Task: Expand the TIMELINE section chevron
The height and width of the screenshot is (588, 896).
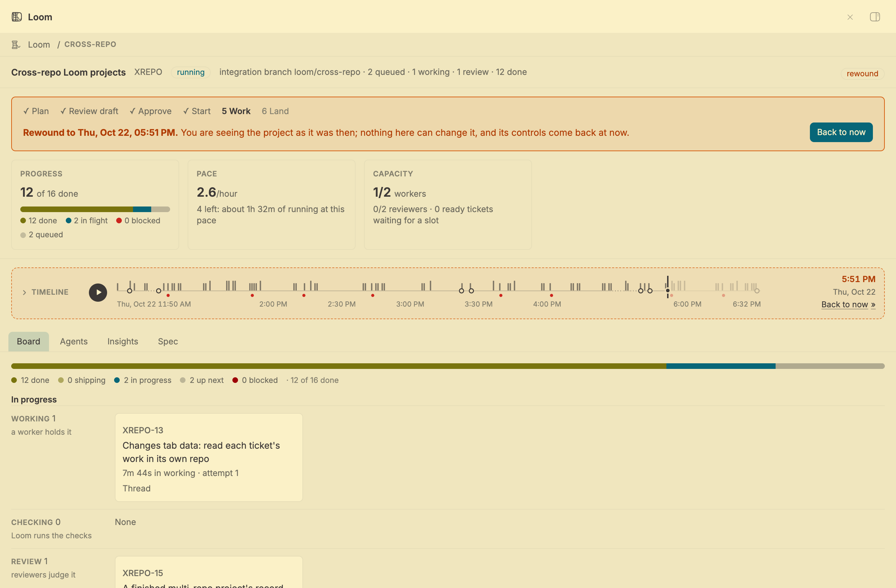Action: click(x=24, y=293)
